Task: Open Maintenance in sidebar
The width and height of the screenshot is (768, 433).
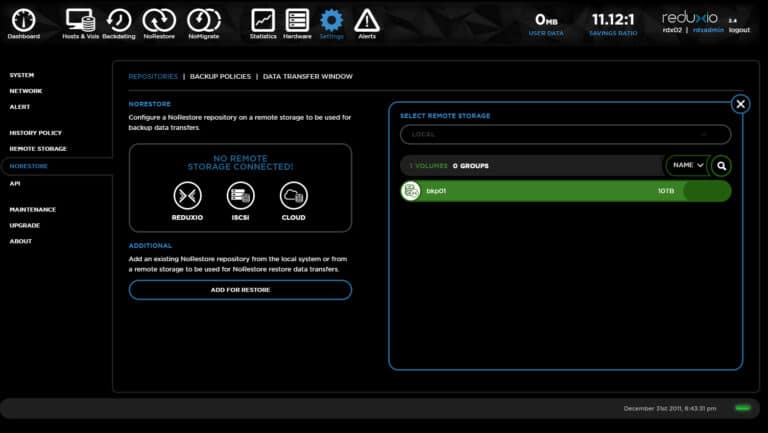Action: point(33,210)
